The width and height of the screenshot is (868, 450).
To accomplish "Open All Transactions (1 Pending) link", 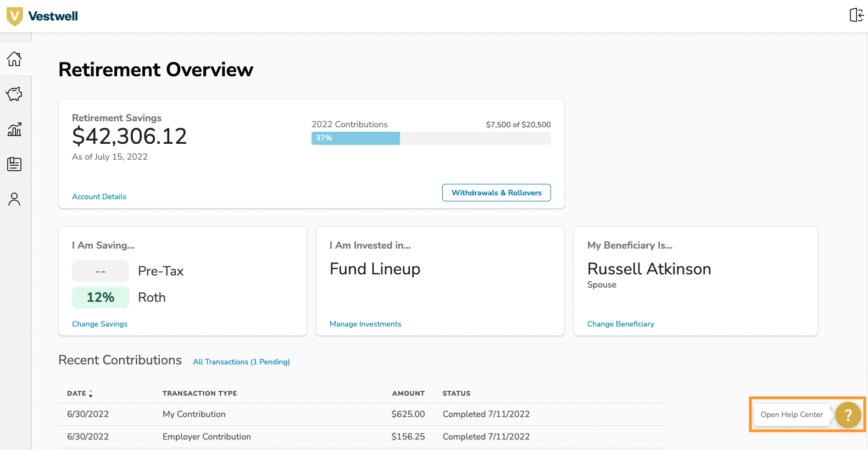I will pyautogui.click(x=241, y=362).
